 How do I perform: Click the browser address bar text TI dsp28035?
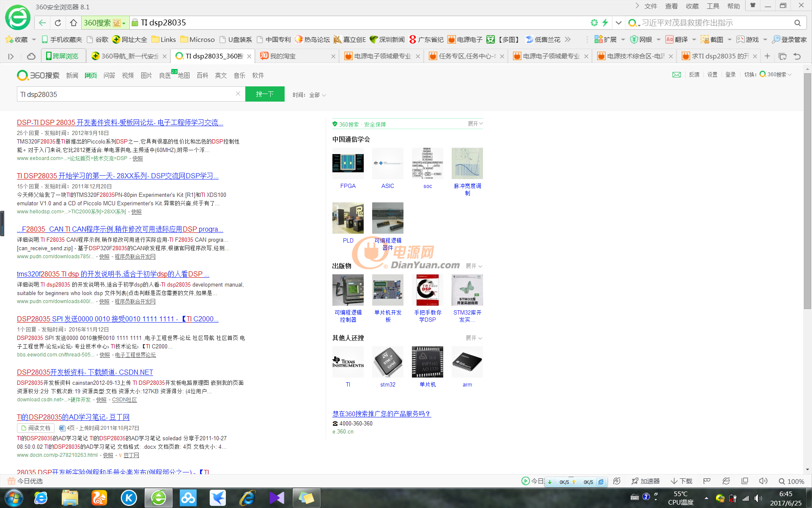click(164, 23)
